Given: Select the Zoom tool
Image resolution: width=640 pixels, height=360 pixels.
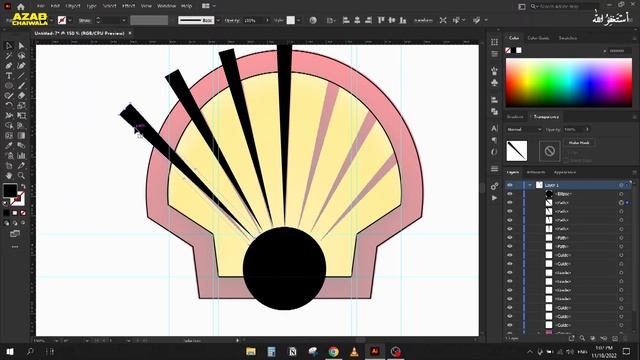Looking at the screenshot, I should click(x=21, y=176).
